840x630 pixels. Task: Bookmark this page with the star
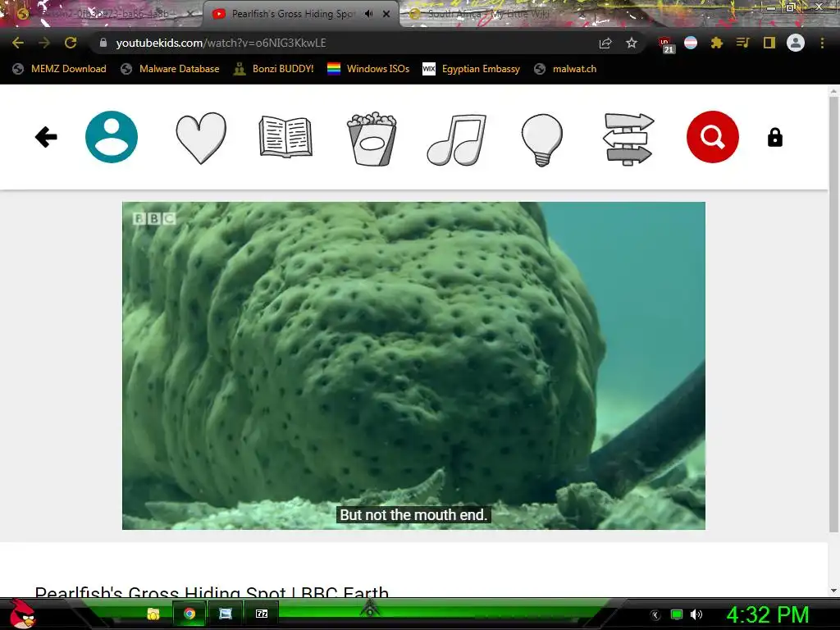pyautogui.click(x=632, y=43)
